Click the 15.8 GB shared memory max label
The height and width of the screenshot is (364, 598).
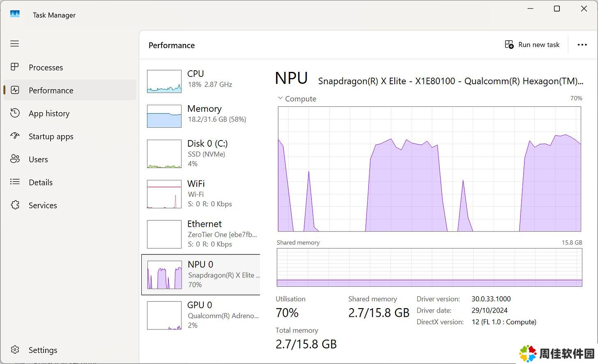[572, 242]
